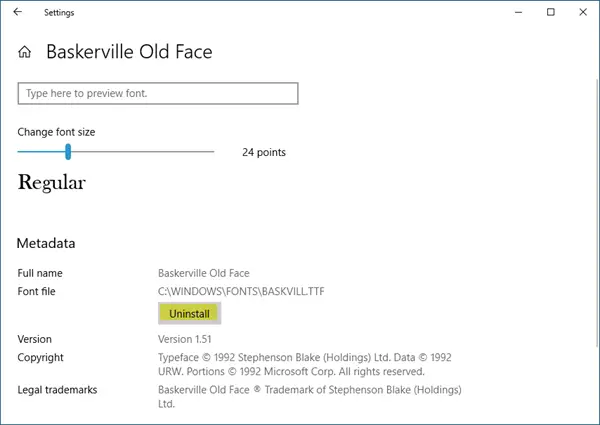Click the filled slider track left of thumb
Image resolution: width=600 pixels, height=425 pixels.
click(x=41, y=152)
